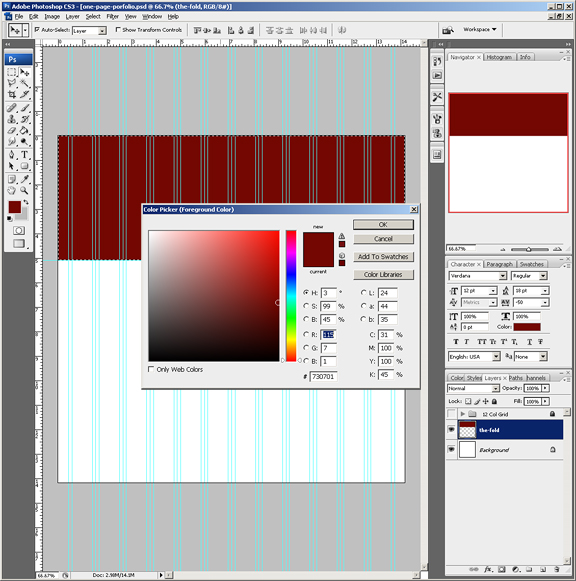Toggle Auto-Select checkbox
Viewport: 576px width, 581px height.
(37, 29)
